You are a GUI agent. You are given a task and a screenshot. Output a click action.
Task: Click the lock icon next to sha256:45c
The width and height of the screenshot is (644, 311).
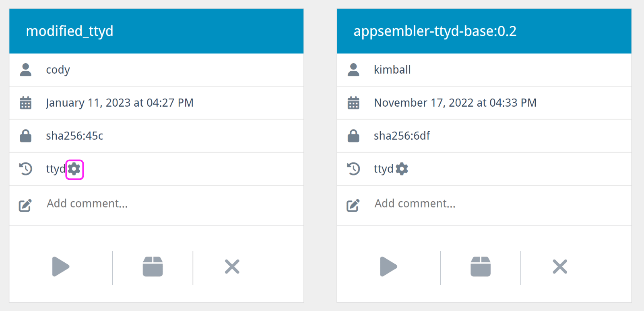pos(25,136)
